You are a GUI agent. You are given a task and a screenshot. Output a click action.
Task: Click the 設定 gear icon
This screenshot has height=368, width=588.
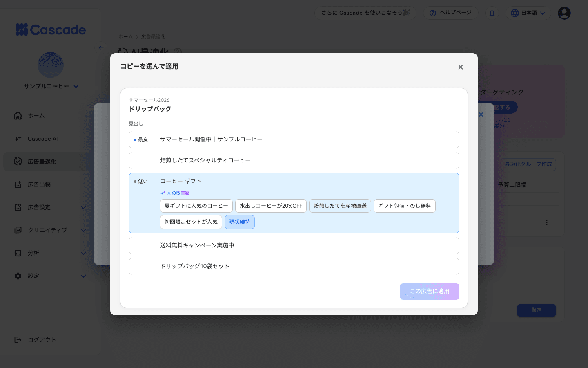click(x=18, y=276)
